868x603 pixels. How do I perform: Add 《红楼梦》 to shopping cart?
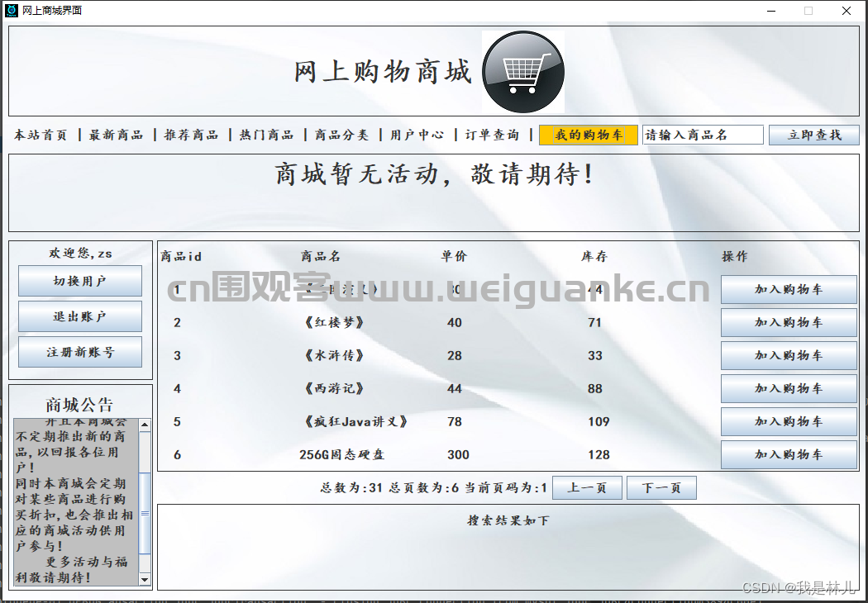789,322
